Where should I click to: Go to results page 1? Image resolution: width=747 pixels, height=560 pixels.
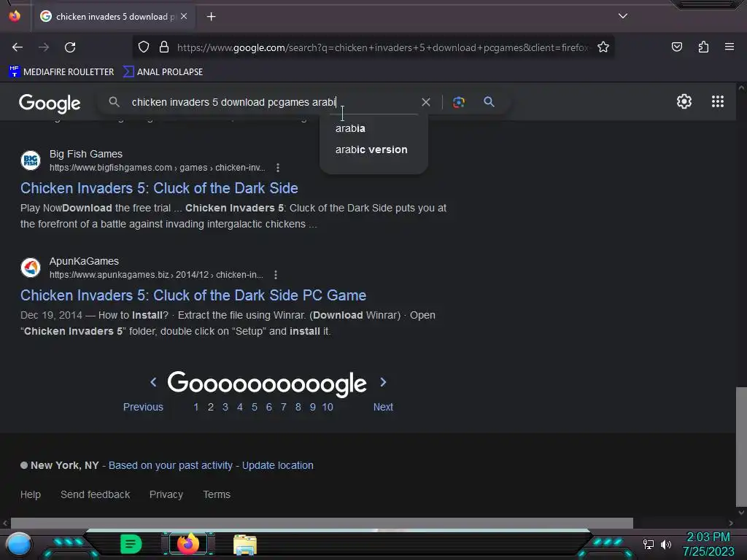[196, 407]
